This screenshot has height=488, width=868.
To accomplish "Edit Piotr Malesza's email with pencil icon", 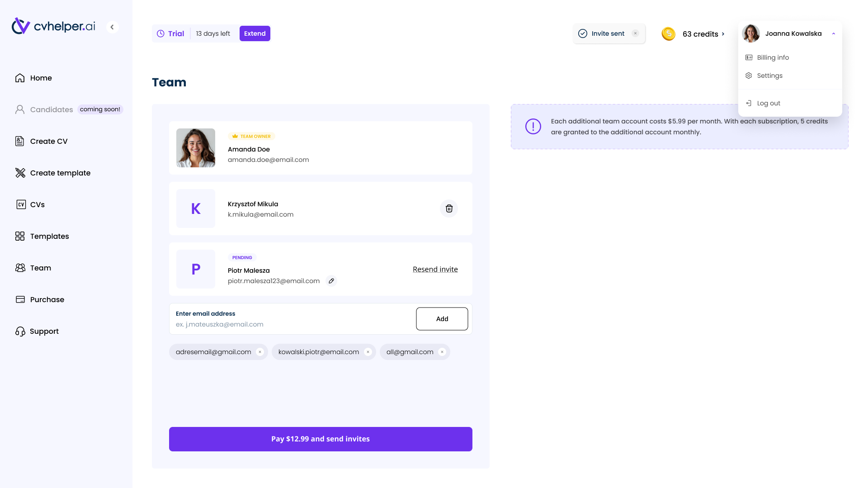I will pyautogui.click(x=331, y=281).
